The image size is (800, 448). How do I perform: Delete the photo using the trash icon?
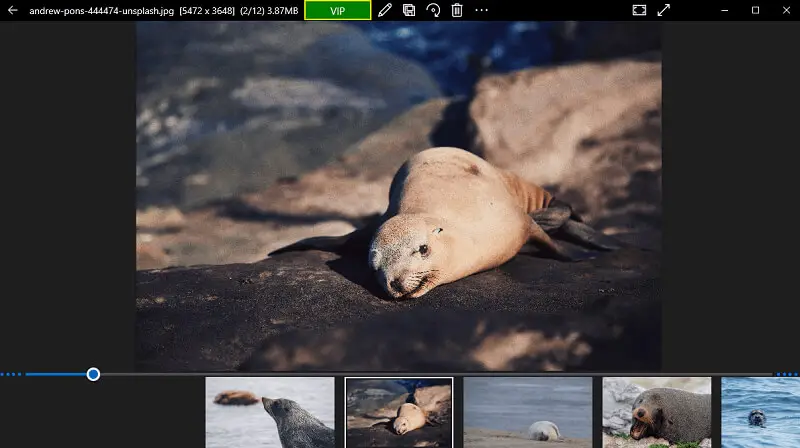(x=457, y=10)
